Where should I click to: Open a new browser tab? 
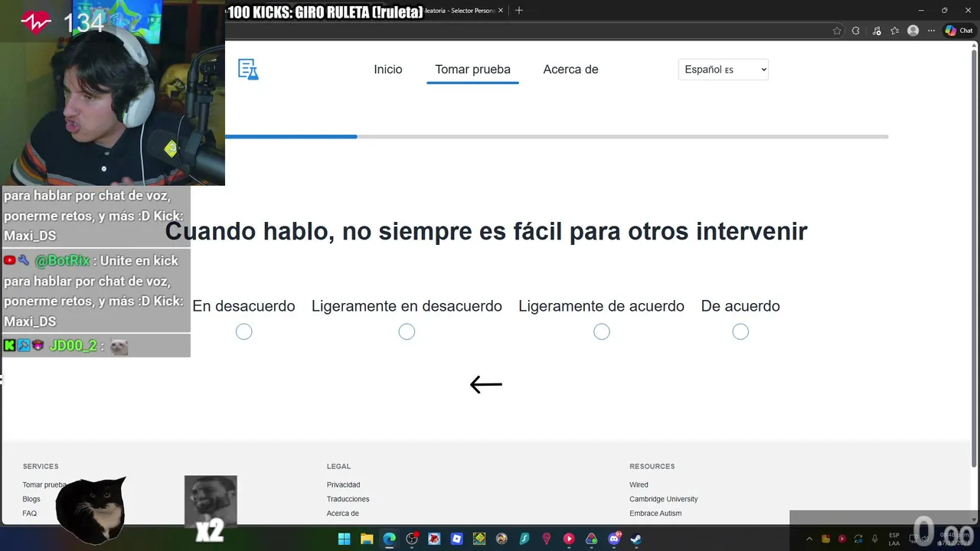tap(519, 10)
